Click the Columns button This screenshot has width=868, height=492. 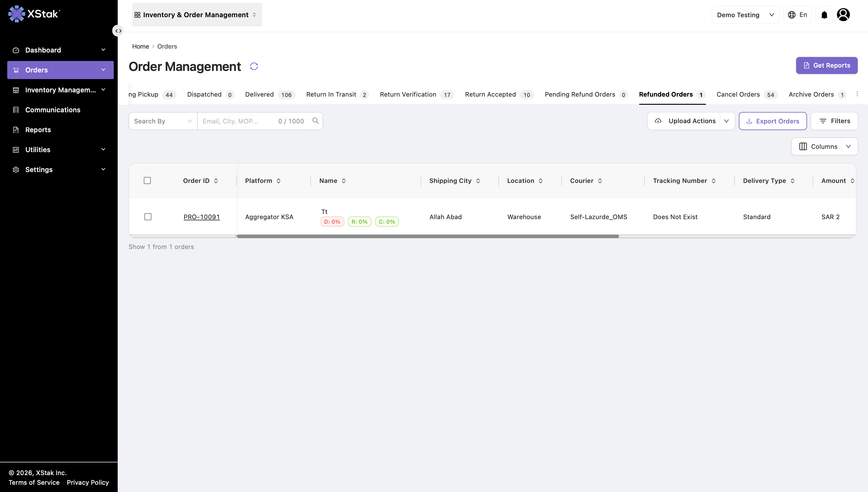point(817,146)
